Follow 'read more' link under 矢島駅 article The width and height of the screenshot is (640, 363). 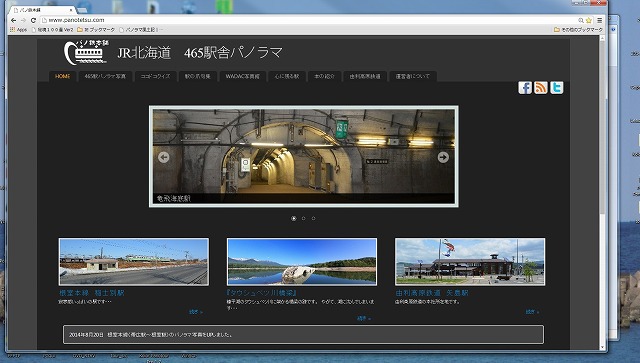[532, 312]
